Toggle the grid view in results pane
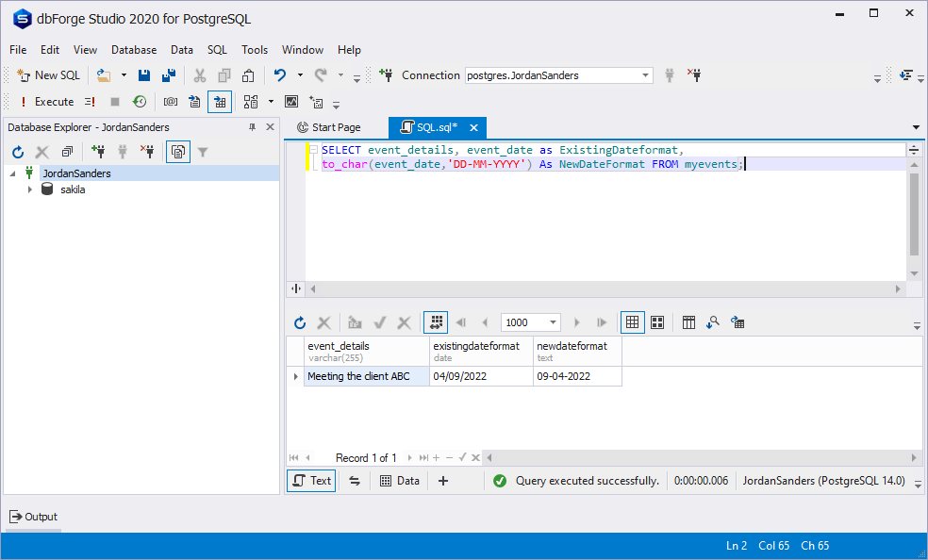Image resolution: width=928 pixels, height=560 pixels. click(x=632, y=321)
